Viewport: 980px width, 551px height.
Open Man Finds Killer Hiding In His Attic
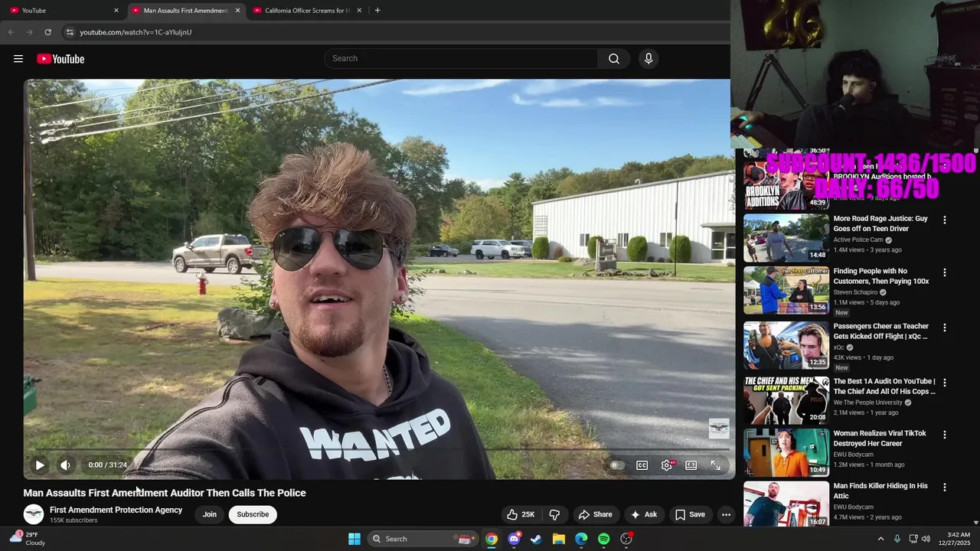click(x=880, y=491)
